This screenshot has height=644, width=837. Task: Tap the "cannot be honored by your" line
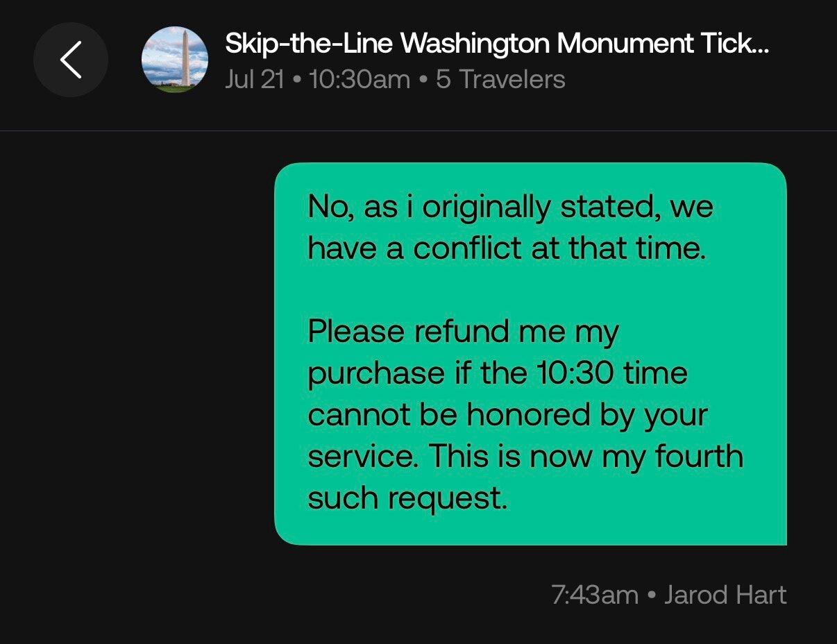click(507, 415)
